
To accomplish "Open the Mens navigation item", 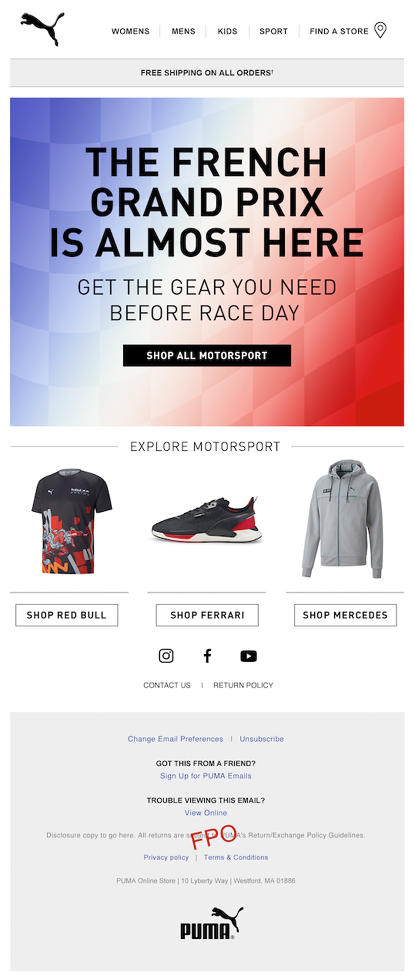I will point(183,31).
